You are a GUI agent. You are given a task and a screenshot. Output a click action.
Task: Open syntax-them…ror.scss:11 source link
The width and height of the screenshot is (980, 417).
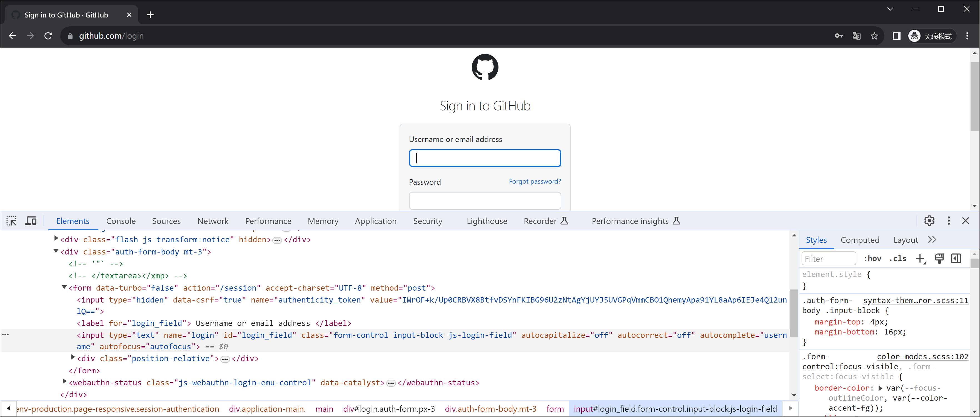(x=916, y=301)
